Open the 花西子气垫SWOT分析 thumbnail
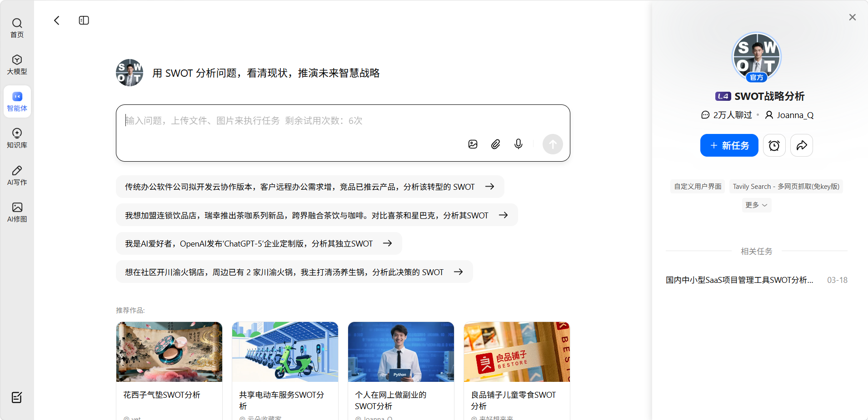868x420 pixels. pos(169,352)
